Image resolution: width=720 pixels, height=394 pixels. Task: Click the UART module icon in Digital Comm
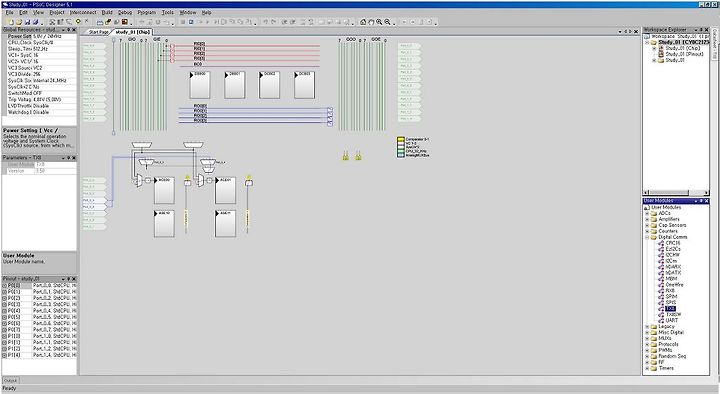(661, 320)
